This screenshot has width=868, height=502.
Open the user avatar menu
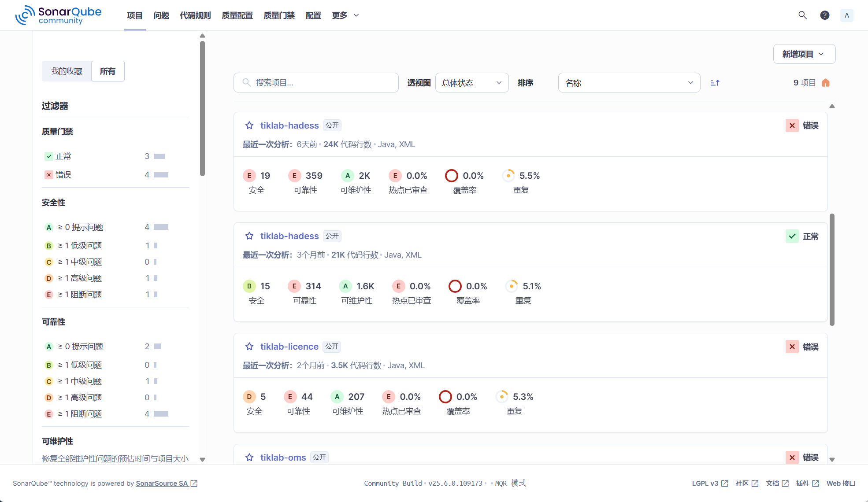(x=846, y=15)
